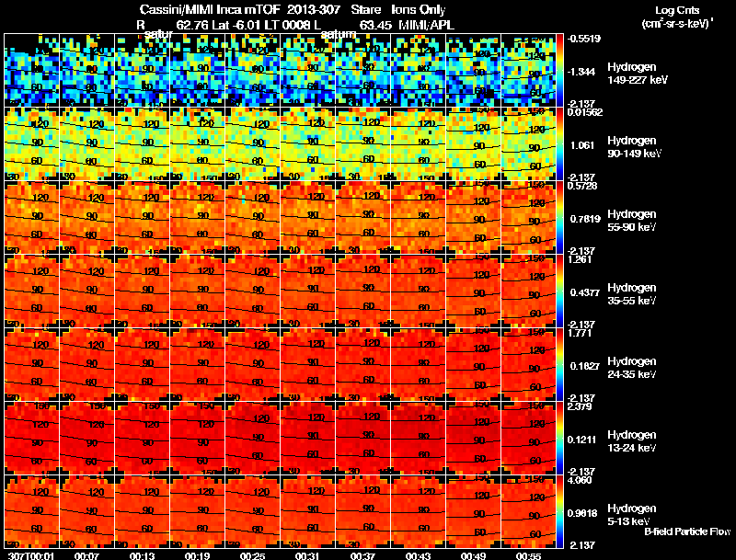Select the 0.4377 colorbar value
This screenshot has width=736, height=560.
(x=585, y=292)
